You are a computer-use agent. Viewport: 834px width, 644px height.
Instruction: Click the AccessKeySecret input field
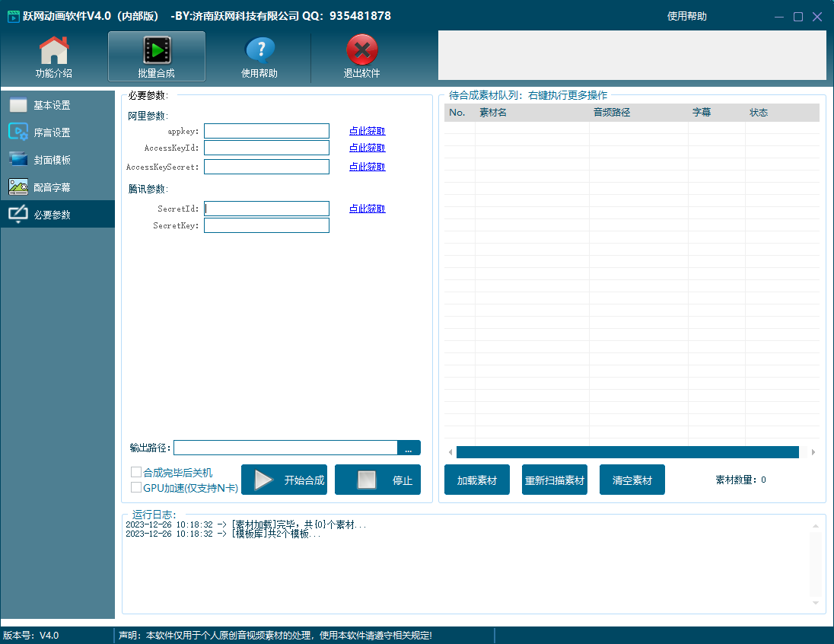click(266, 167)
